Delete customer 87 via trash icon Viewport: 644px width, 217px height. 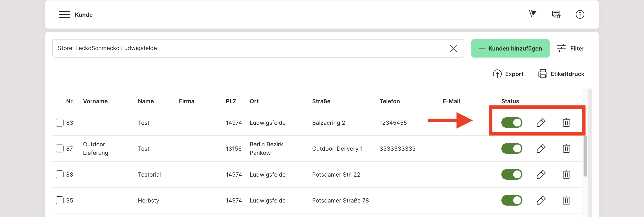click(566, 149)
